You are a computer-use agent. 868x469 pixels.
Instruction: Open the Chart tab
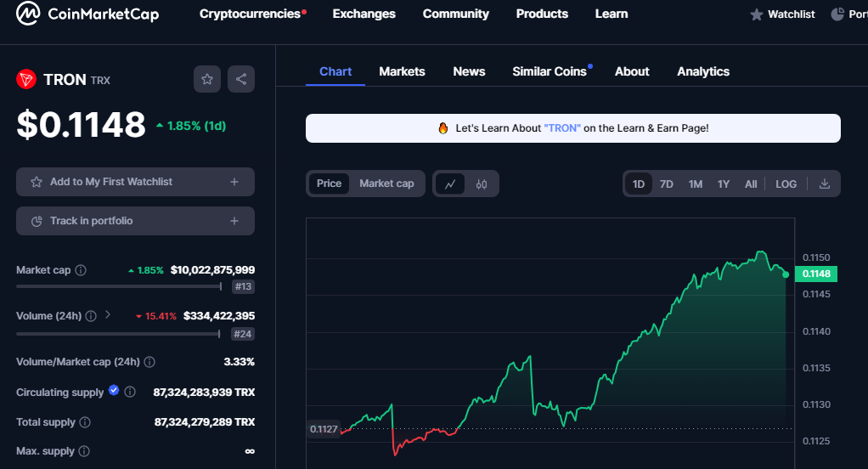(335, 72)
